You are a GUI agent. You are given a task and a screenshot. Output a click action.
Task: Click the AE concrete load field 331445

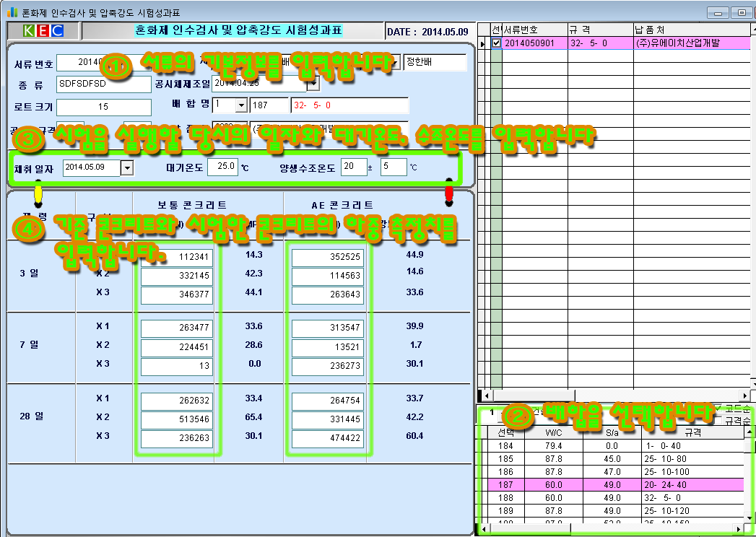[x=327, y=419]
